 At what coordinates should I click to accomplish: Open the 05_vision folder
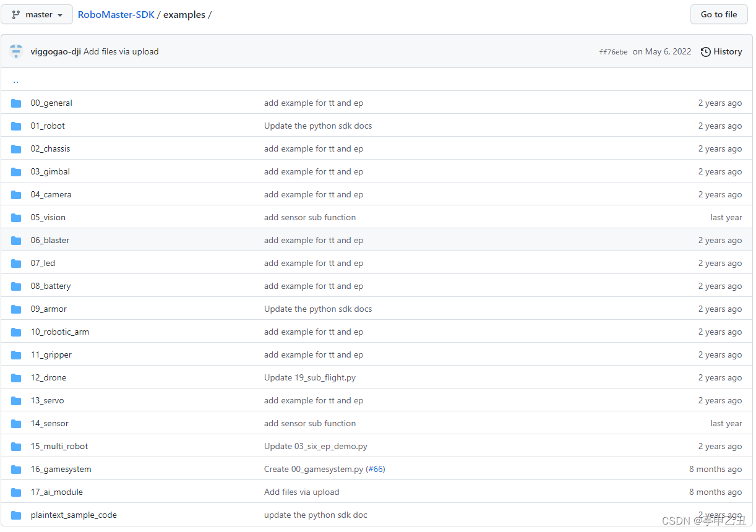(48, 218)
